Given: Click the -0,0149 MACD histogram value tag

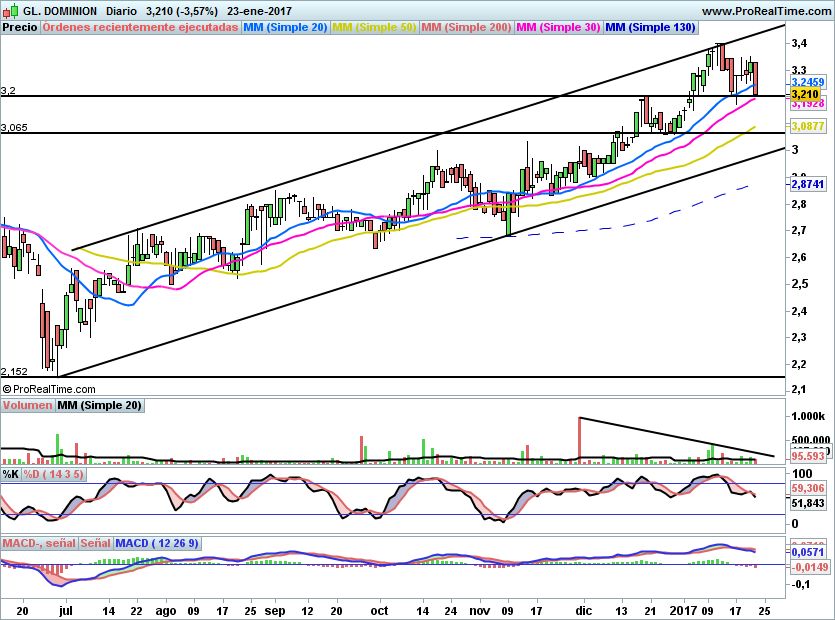Looking at the screenshot, I should [x=809, y=567].
